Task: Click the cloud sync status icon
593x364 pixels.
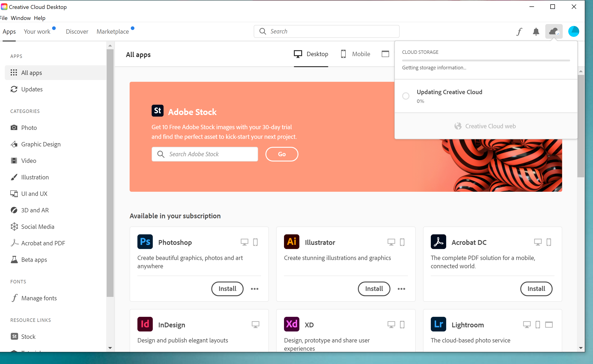Action: 554,31
